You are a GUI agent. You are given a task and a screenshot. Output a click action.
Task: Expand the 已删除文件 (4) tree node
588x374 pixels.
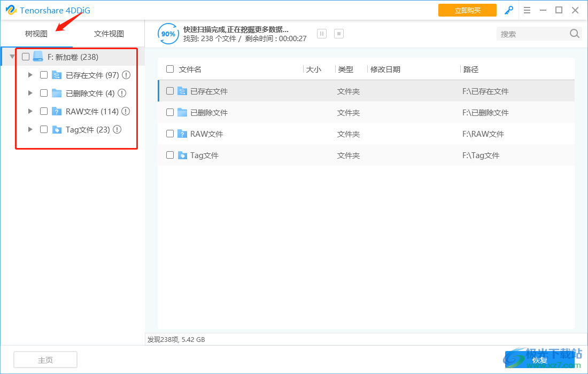pyautogui.click(x=30, y=93)
